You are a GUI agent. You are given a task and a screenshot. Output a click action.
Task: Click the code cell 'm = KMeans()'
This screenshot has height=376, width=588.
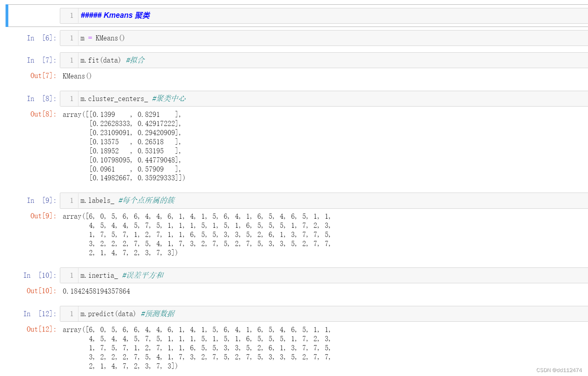coord(324,38)
